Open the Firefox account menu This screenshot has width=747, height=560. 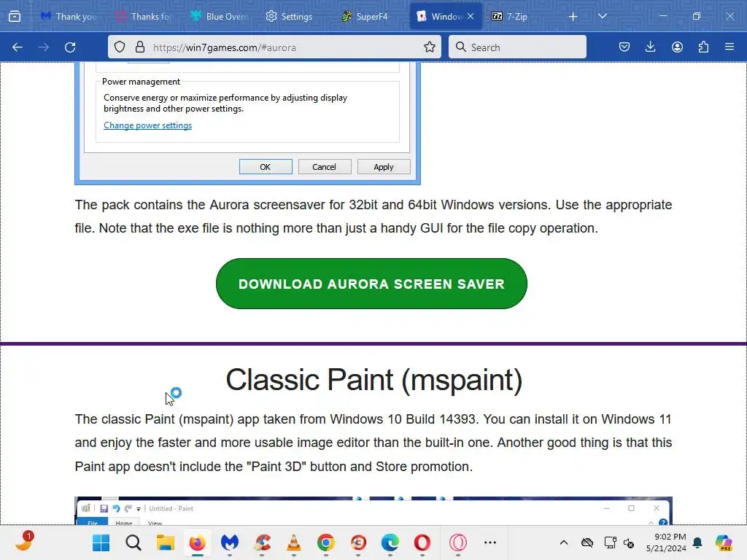[x=677, y=47]
